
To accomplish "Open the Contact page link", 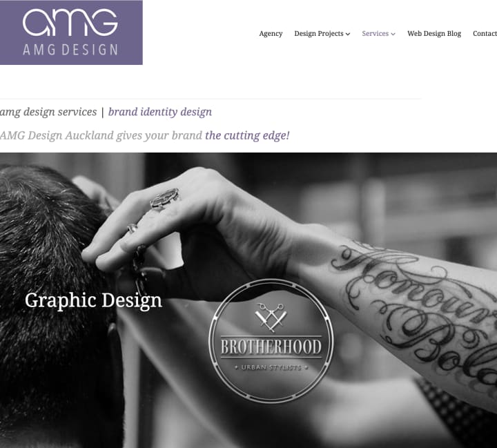I will tap(485, 34).
